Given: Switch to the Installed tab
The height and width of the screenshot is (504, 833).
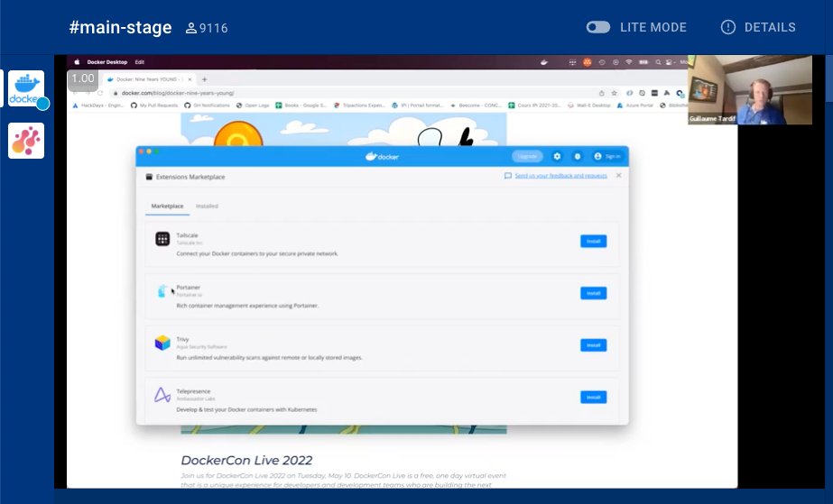Looking at the screenshot, I should pyautogui.click(x=207, y=206).
